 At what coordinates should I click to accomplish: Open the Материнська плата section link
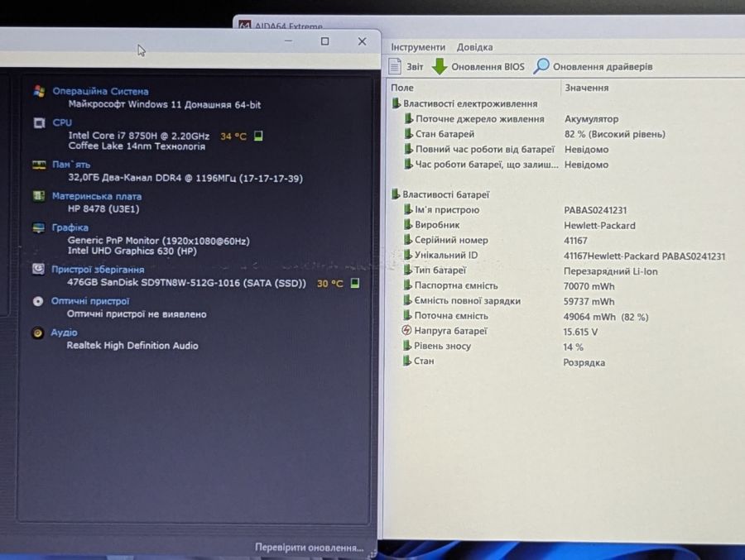97,196
